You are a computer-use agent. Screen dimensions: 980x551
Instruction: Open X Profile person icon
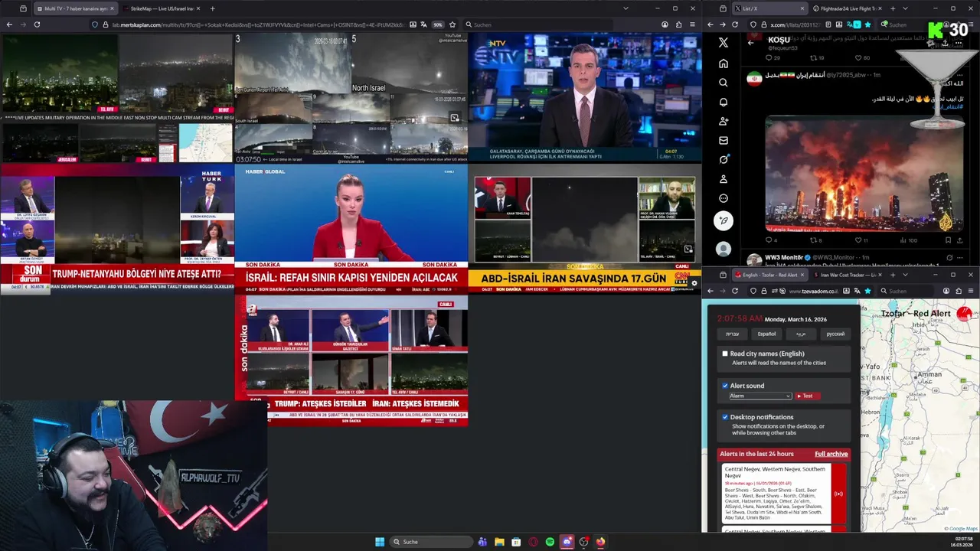pyautogui.click(x=724, y=179)
